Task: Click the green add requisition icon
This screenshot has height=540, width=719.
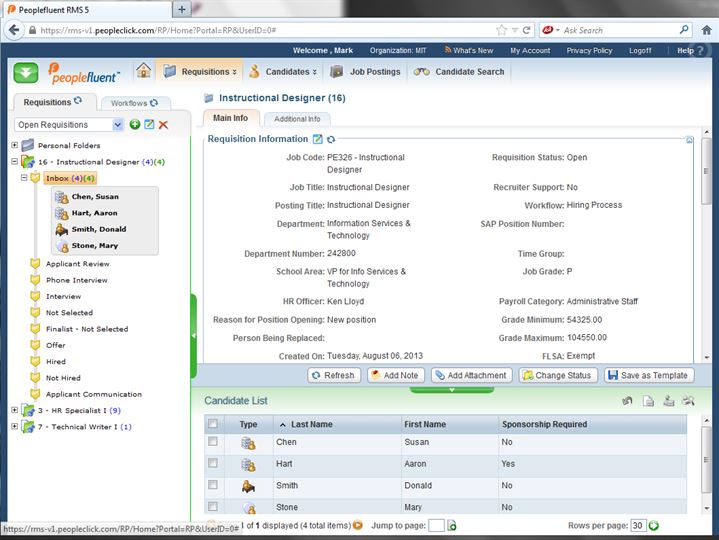Action: coord(135,124)
